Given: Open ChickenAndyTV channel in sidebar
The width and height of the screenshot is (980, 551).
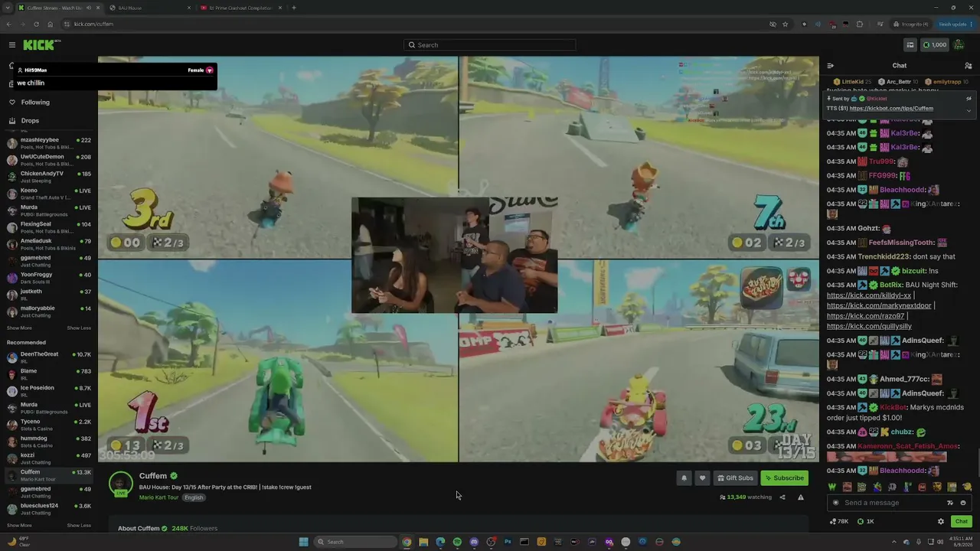Looking at the screenshot, I should point(49,177).
